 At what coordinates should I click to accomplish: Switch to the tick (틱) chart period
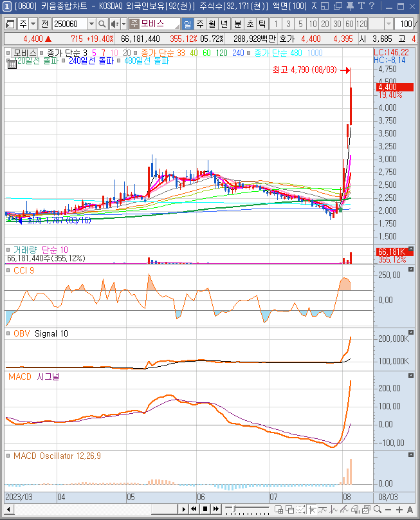pos(262,24)
